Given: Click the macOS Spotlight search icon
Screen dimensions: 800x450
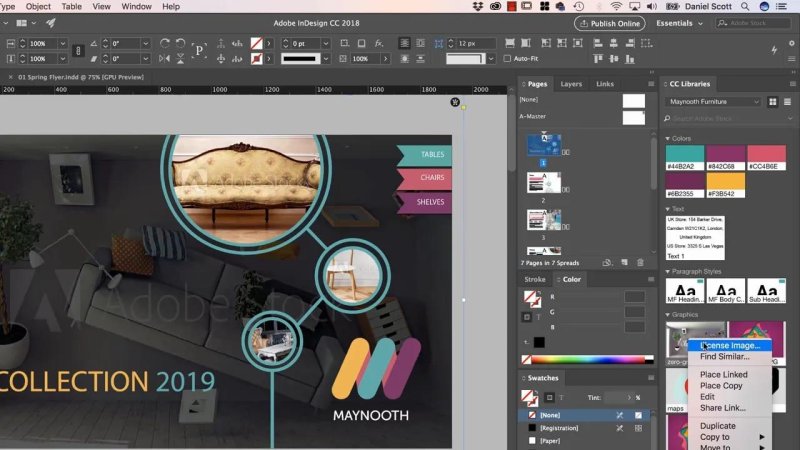Looking at the screenshot, I should [745, 7].
